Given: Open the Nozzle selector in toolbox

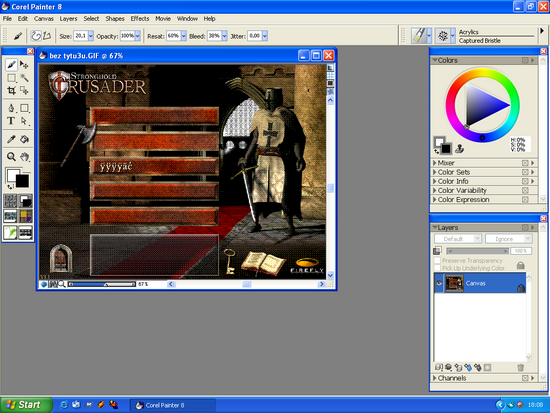Looking at the screenshot, I should point(26,232).
